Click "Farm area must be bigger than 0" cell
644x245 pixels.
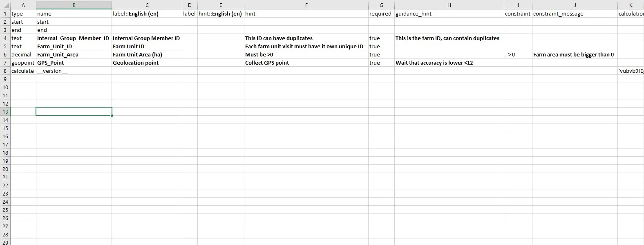573,54
